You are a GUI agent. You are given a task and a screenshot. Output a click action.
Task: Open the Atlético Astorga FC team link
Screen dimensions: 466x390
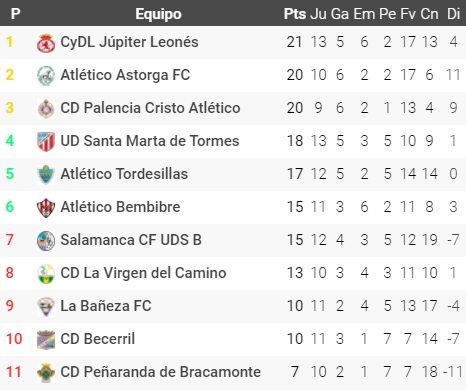[125, 75]
